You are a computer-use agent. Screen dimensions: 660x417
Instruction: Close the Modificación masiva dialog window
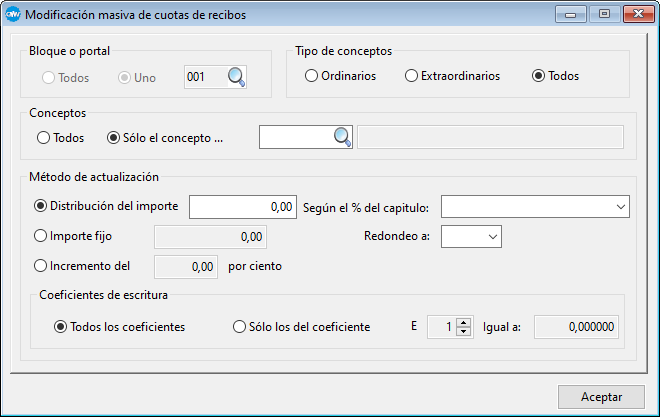[632, 15]
